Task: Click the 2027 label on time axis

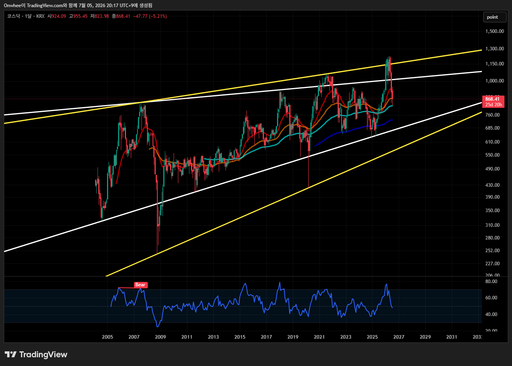Action: coord(399,337)
